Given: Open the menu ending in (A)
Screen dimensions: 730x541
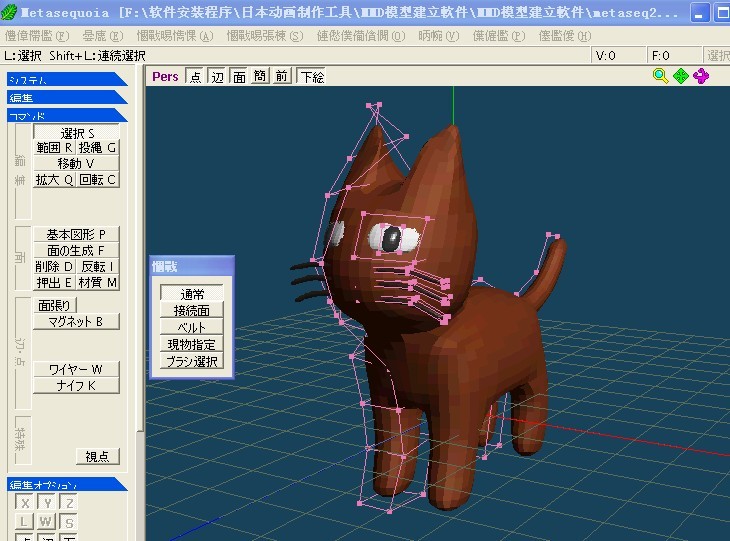Looking at the screenshot, I should coord(175,36).
